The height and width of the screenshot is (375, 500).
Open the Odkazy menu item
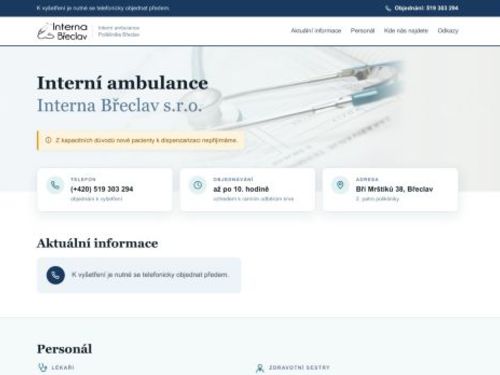[x=448, y=31]
